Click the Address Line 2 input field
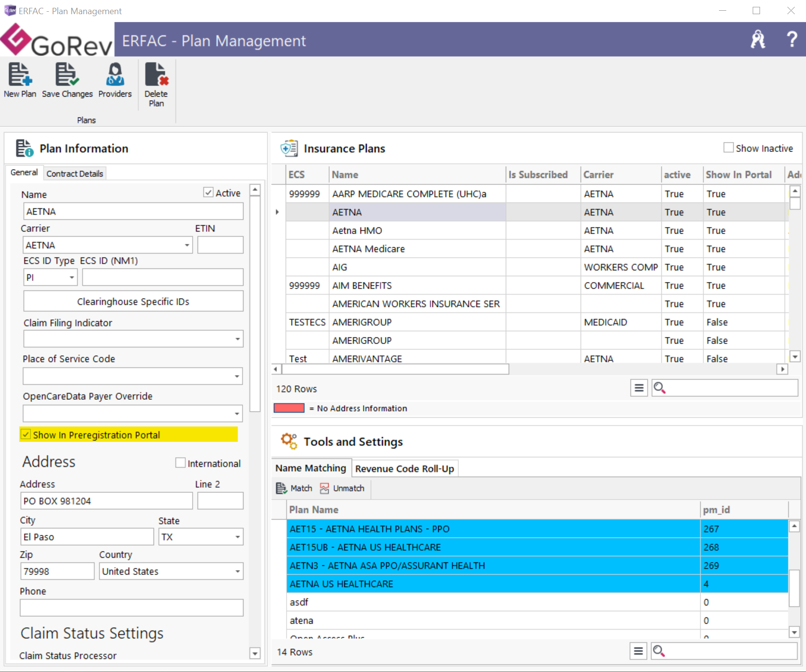Image resolution: width=806 pixels, height=672 pixels. pos(220,501)
